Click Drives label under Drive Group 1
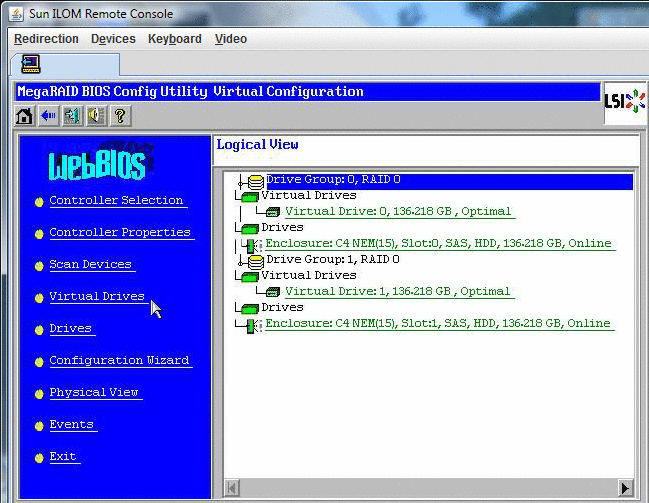 (282, 307)
